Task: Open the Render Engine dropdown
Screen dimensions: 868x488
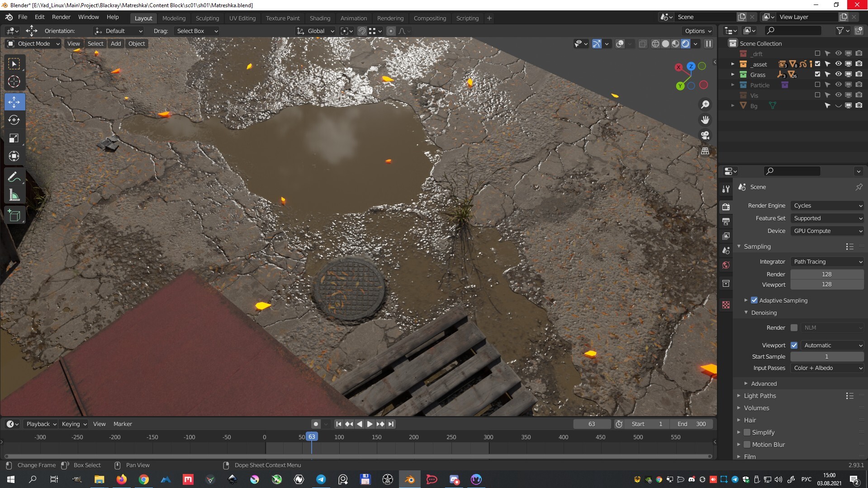Action: (827, 205)
